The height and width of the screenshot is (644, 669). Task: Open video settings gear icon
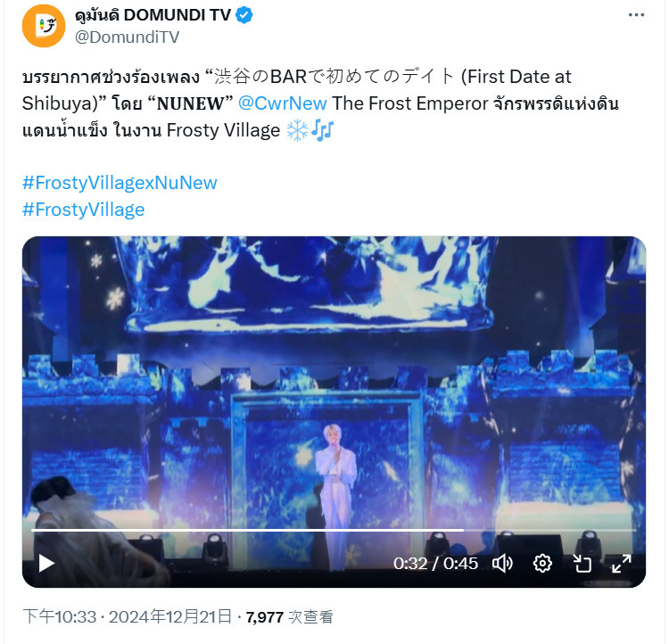542,564
